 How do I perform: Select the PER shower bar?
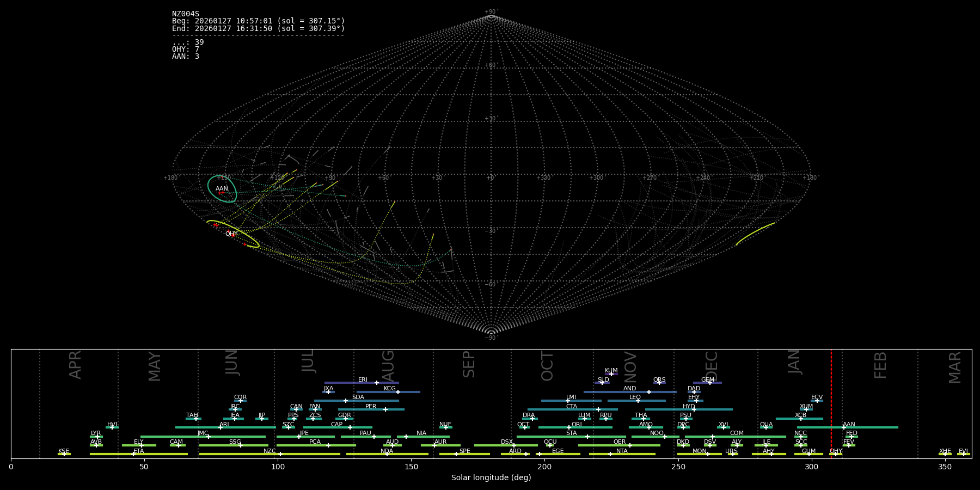371,409
